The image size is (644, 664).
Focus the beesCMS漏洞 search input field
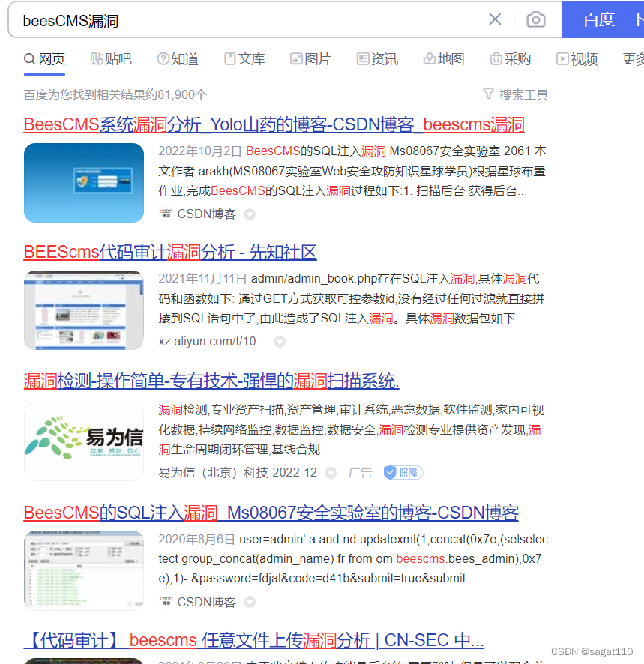coord(250,20)
